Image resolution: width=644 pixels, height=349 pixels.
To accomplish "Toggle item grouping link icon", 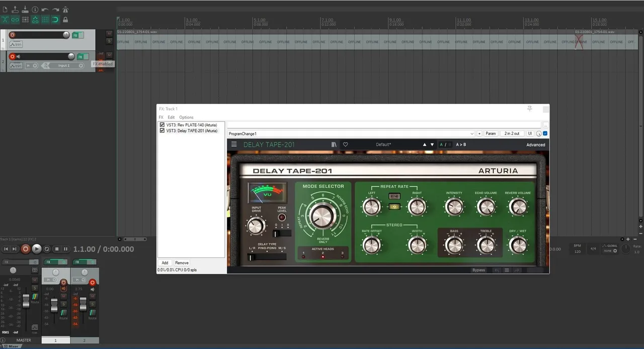I will [15, 20].
